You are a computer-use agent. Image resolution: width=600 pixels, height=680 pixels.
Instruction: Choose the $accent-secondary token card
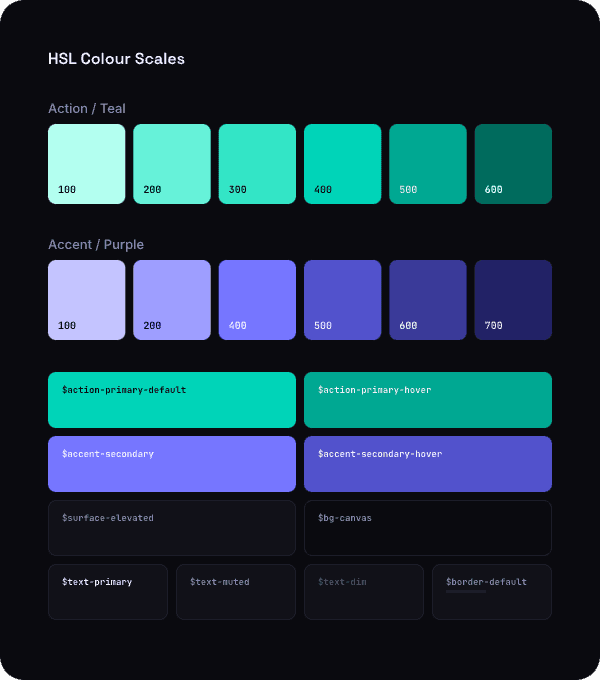click(x=172, y=464)
